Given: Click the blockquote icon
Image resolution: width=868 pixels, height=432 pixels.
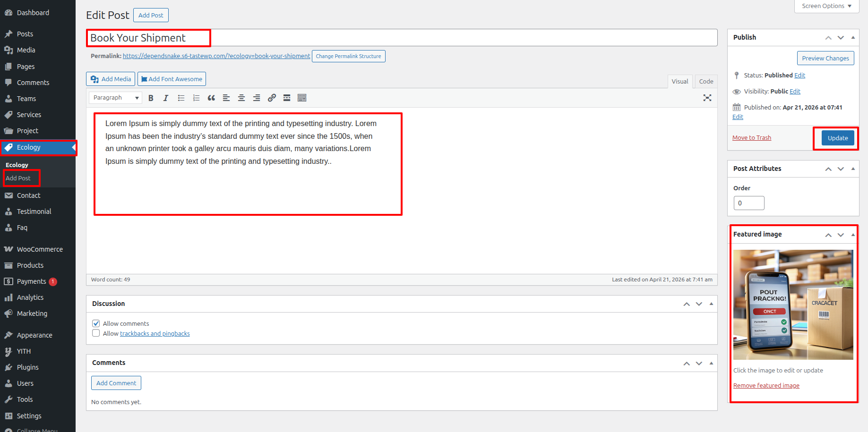Looking at the screenshot, I should point(211,98).
